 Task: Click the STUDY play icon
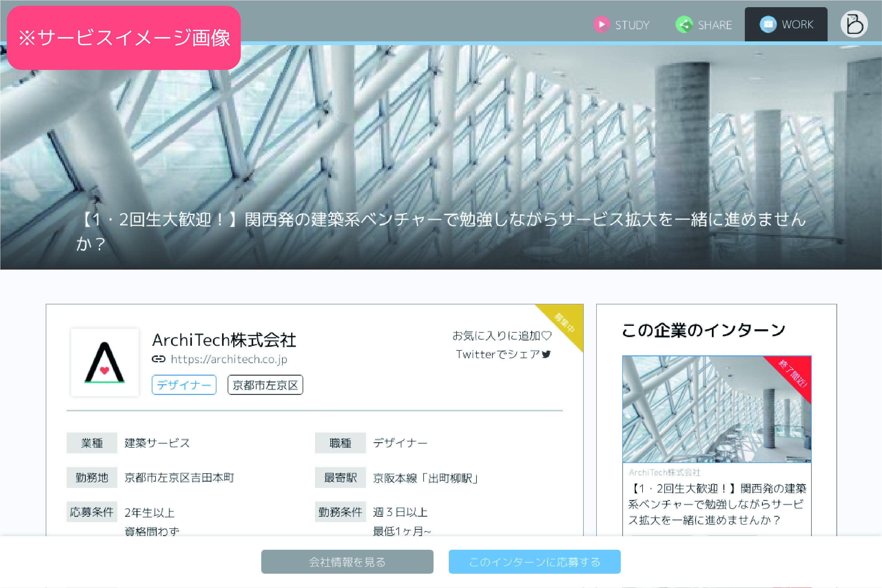[601, 25]
